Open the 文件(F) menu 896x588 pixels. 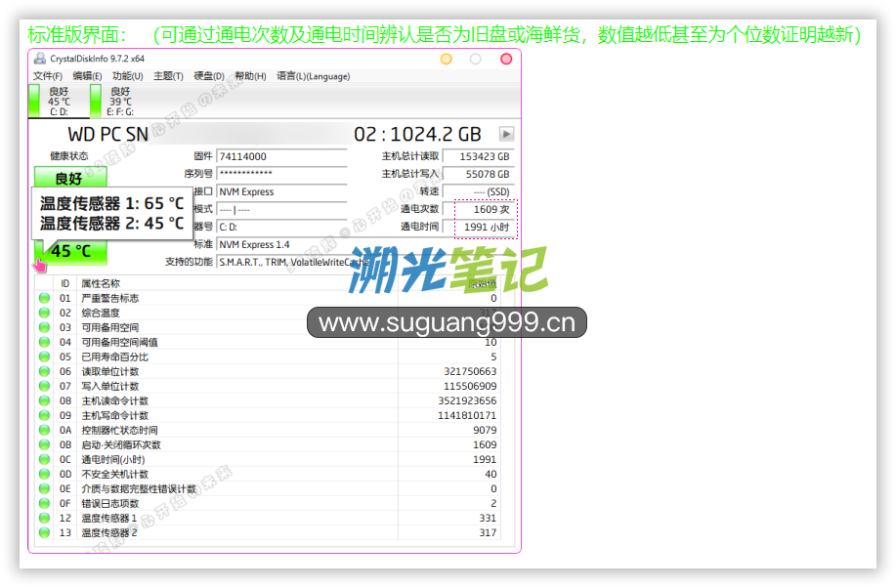pyautogui.click(x=48, y=76)
